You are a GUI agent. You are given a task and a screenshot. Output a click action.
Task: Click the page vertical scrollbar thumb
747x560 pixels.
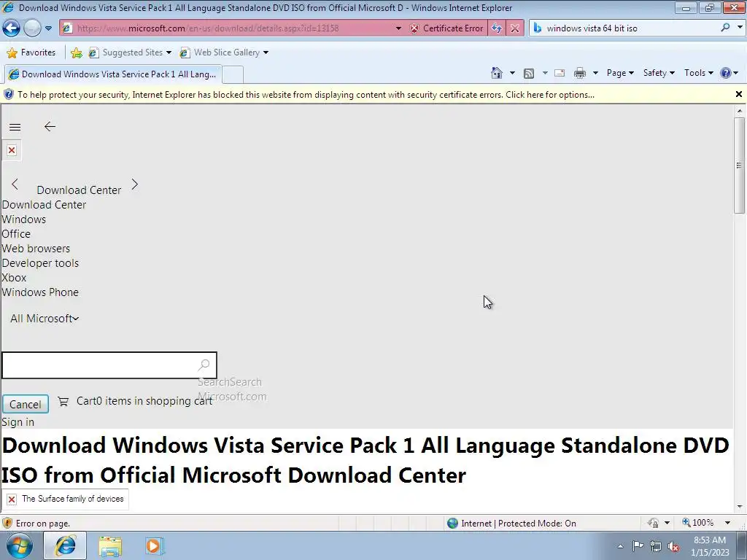739,166
